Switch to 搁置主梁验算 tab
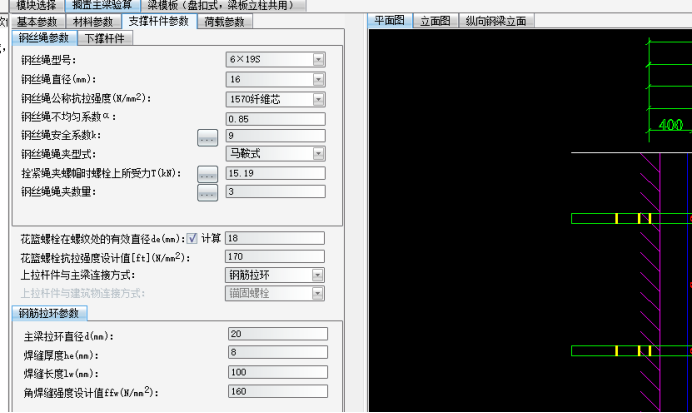Image resolution: width=692 pixels, height=413 pixels. point(102,5)
